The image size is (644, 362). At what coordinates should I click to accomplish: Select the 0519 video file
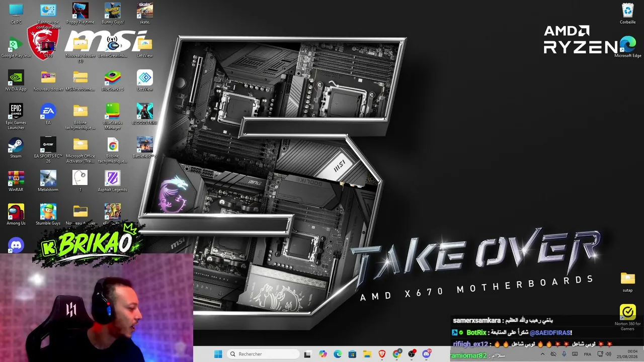[48, 47]
